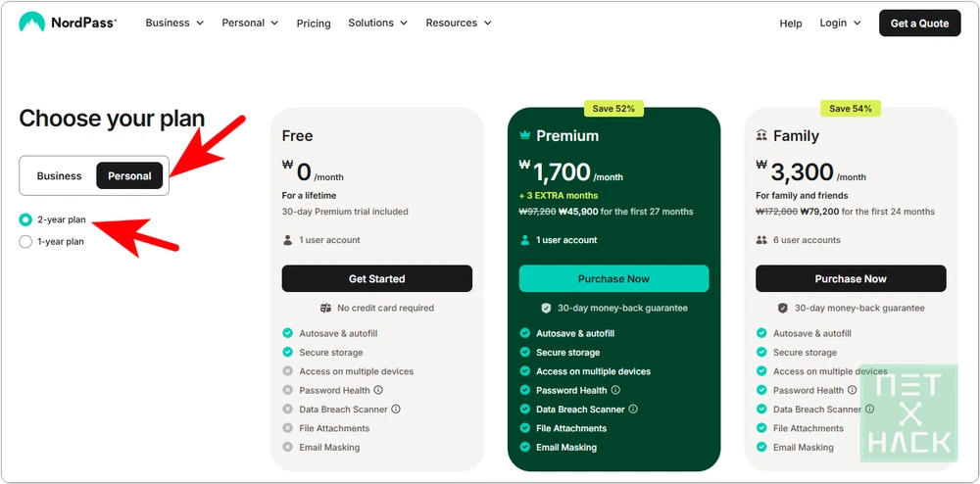
Task: Expand the Business dropdown in navigation
Action: [x=174, y=23]
